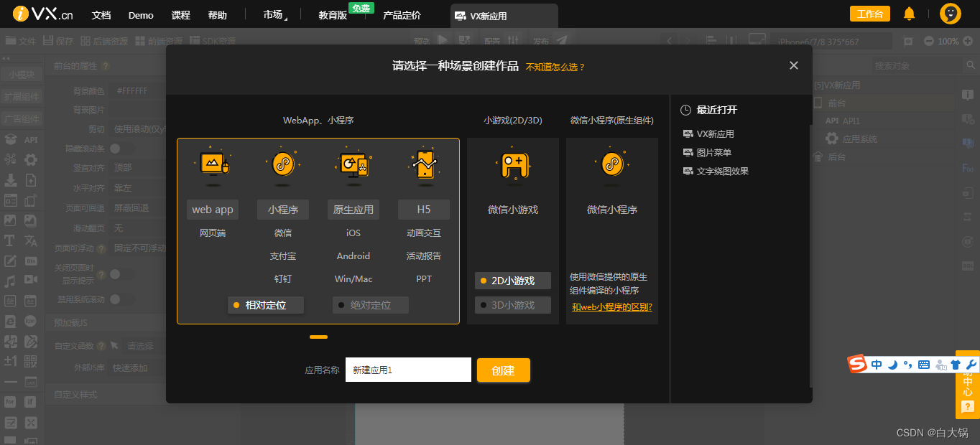Screen dimensions: 980x445
Task: Click the music note component icon
Action: pos(10,281)
